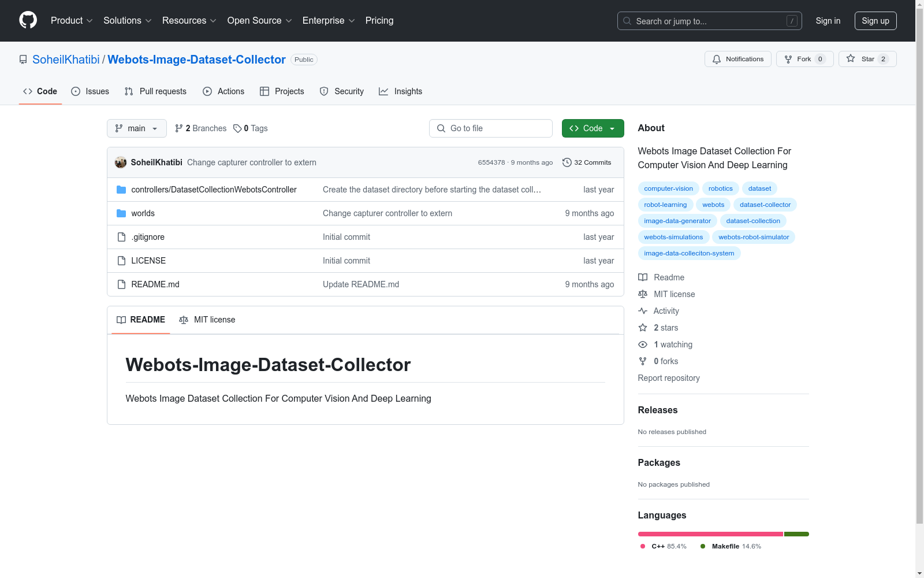Open the Issues tab
Viewport: 924px width, 578px height.
pos(90,91)
